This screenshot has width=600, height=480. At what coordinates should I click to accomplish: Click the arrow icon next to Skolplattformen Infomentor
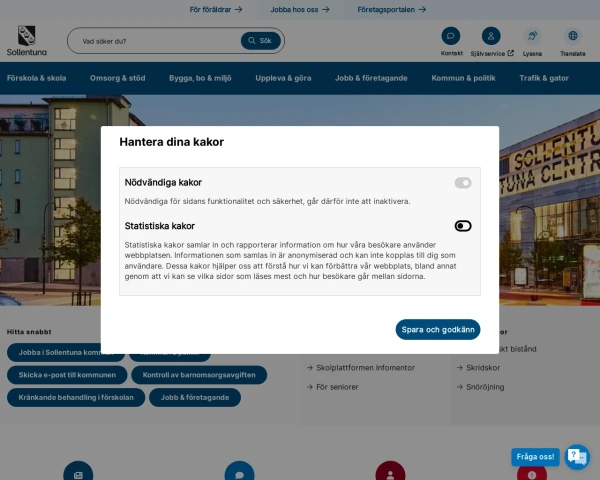coord(310,367)
